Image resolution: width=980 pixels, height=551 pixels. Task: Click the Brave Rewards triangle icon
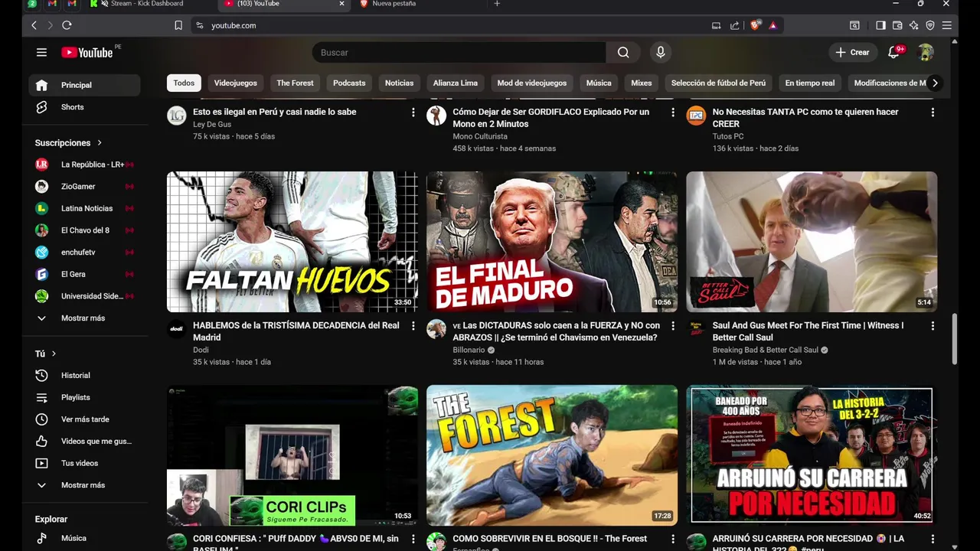point(773,25)
